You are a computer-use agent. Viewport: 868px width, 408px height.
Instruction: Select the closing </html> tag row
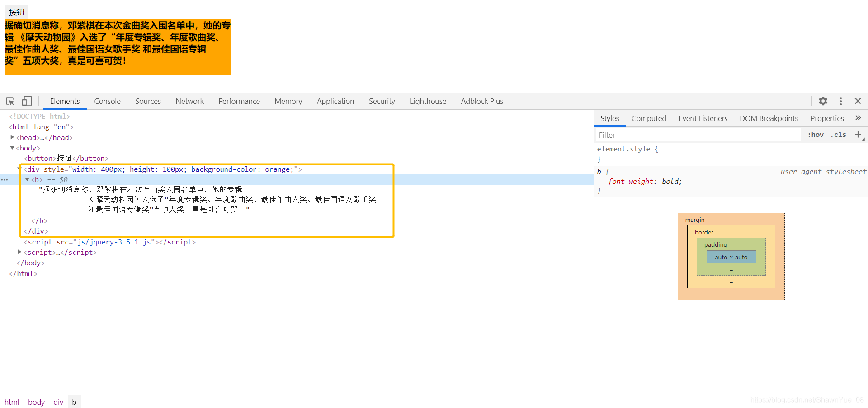[x=23, y=274]
